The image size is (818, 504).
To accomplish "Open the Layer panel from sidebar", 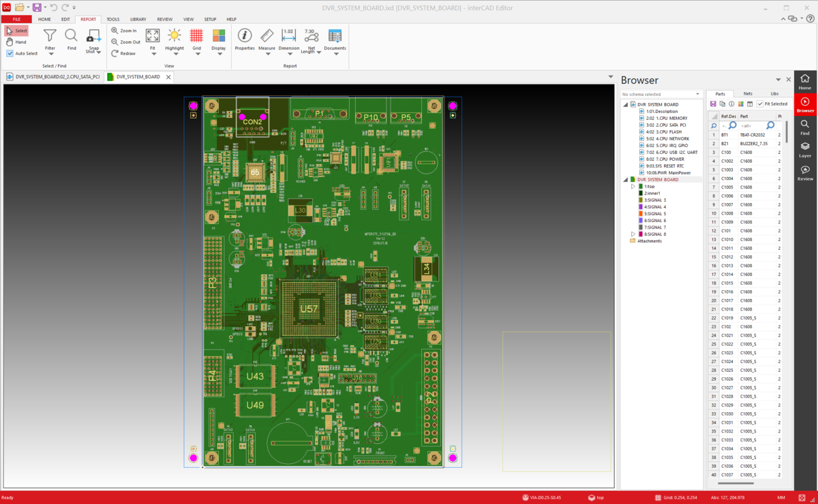I will 805,149.
